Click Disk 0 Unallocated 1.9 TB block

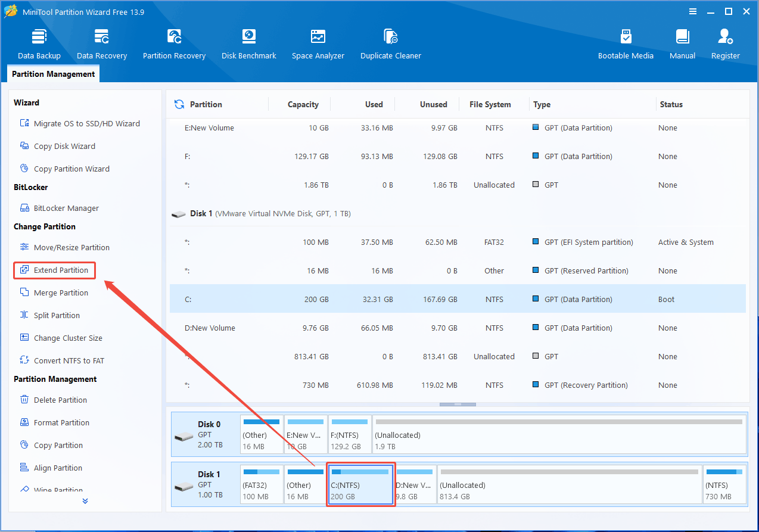(559, 435)
